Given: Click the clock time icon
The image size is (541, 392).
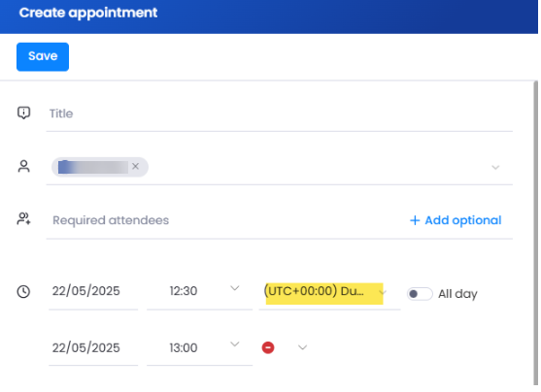Looking at the screenshot, I should coord(23,292).
